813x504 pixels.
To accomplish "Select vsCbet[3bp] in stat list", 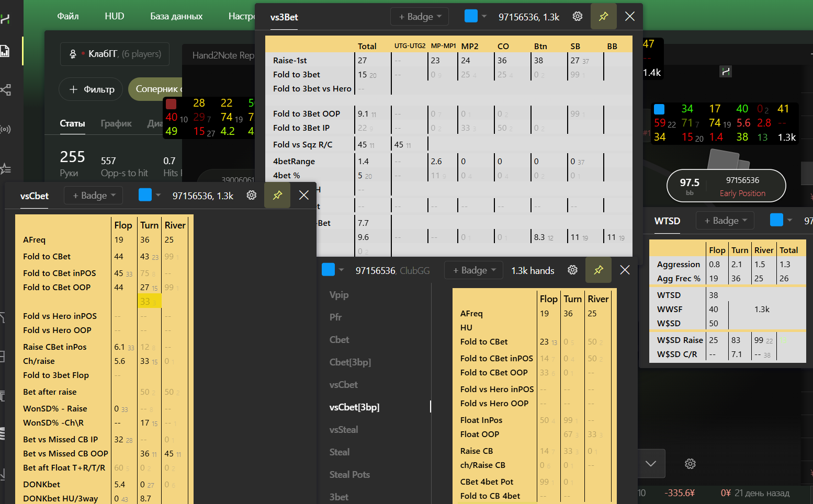I will pos(354,407).
